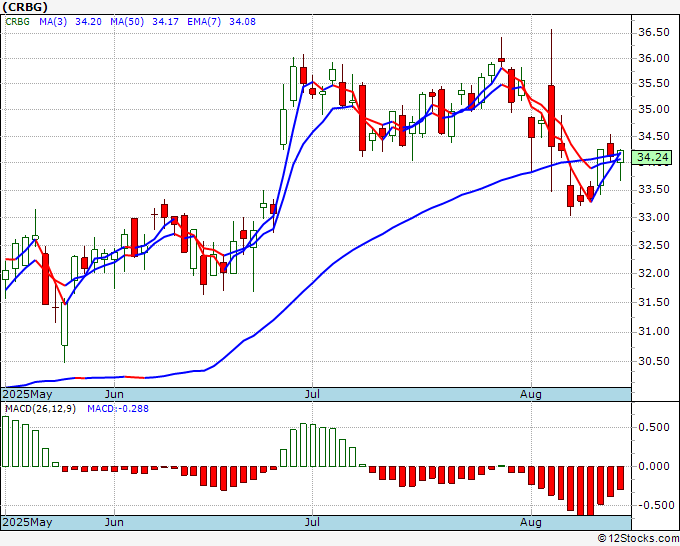The width and height of the screenshot is (680, 546).
Task: Click the 0.000 MACD axis label
Action: (x=654, y=466)
